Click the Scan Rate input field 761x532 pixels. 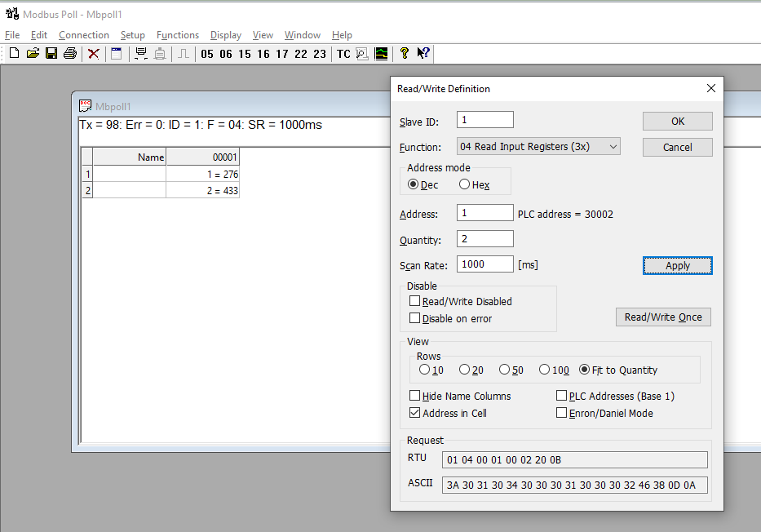click(484, 264)
